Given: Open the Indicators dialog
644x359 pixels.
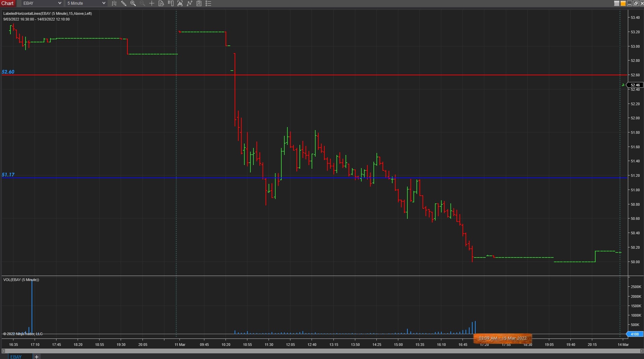Looking at the screenshot, I should point(190,3).
